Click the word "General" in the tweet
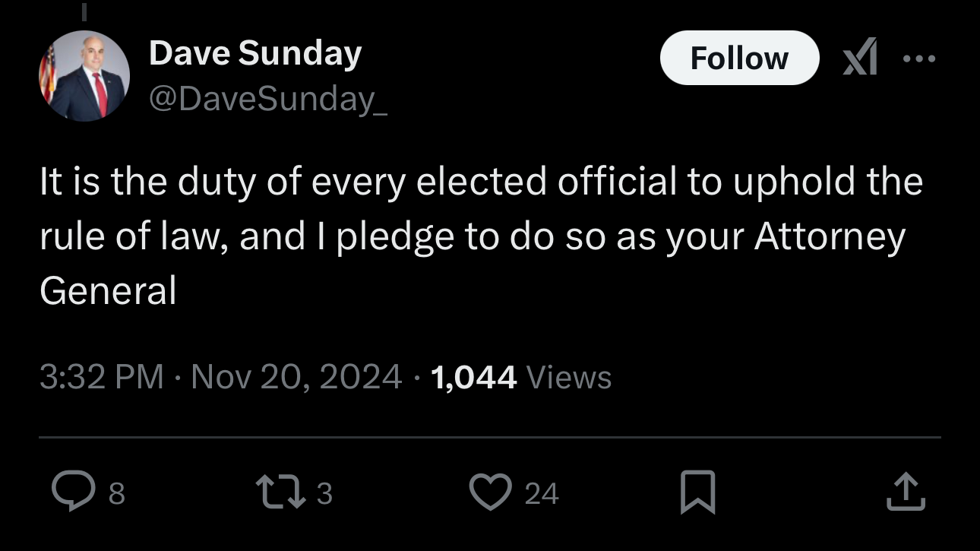Viewport: 980px width, 551px height. (x=108, y=290)
